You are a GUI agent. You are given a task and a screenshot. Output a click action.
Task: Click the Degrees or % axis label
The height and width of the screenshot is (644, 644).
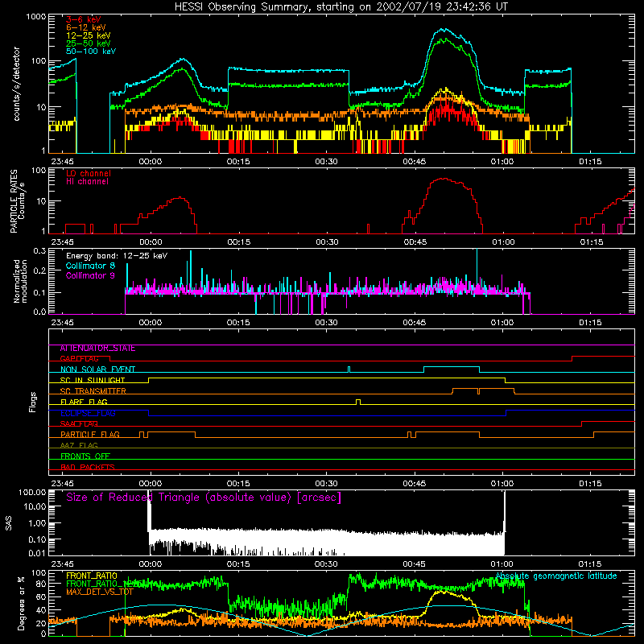point(21,604)
